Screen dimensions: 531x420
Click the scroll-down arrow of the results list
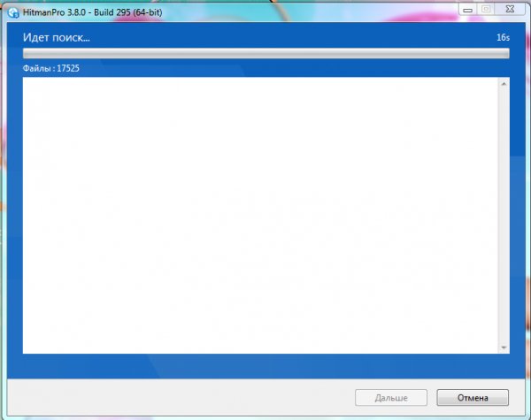(x=504, y=347)
